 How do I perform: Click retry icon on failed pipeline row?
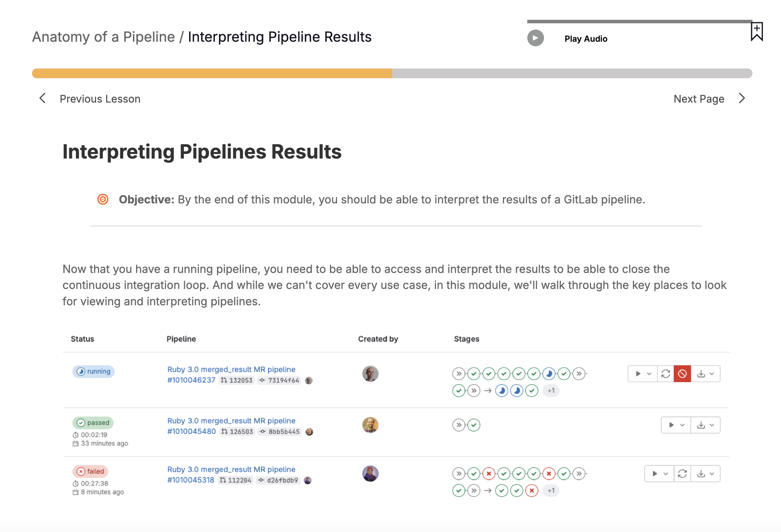[x=682, y=474]
